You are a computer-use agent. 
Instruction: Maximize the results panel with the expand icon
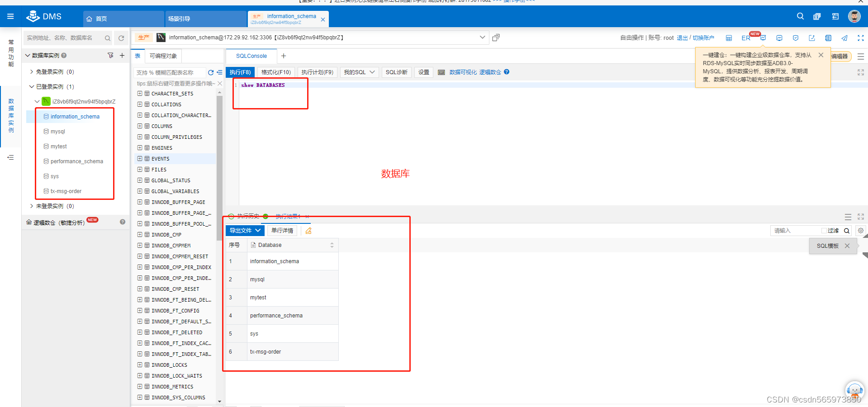(861, 217)
